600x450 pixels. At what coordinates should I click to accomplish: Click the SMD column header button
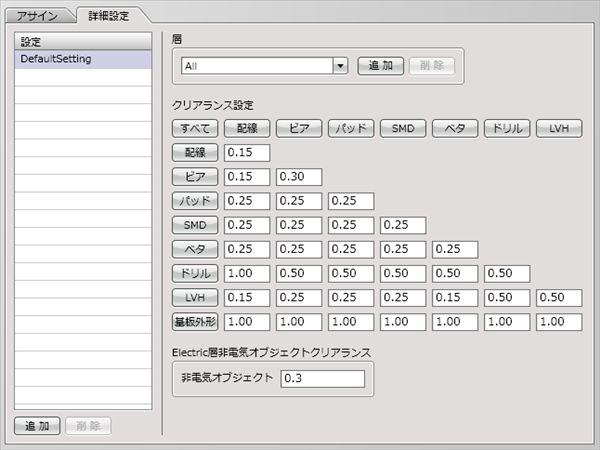403,128
